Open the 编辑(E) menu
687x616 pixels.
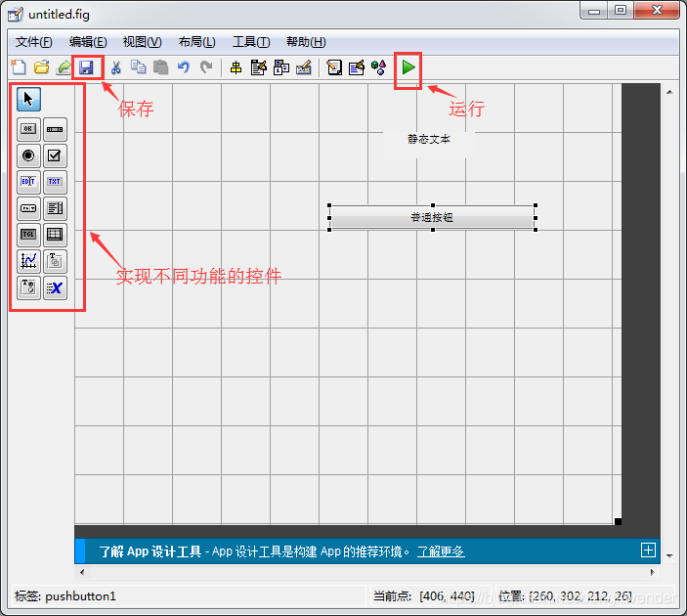point(88,42)
